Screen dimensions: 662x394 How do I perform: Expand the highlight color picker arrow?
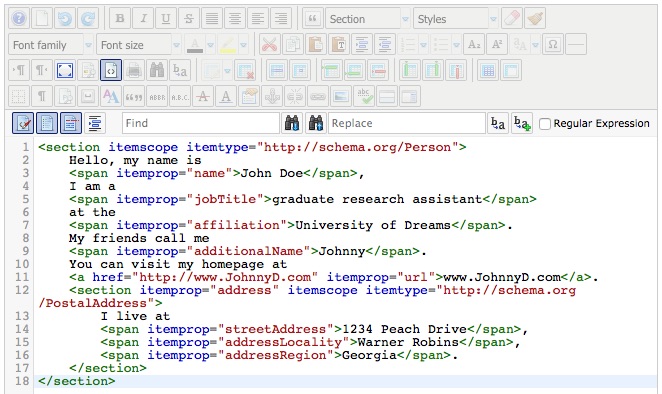[243, 45]
